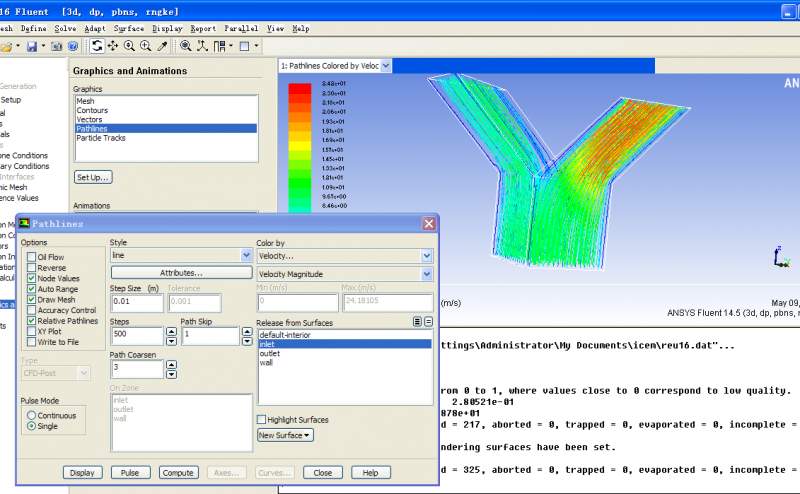Click the Step Size input field
Screen dimensions: 800x494
point(137,302)
